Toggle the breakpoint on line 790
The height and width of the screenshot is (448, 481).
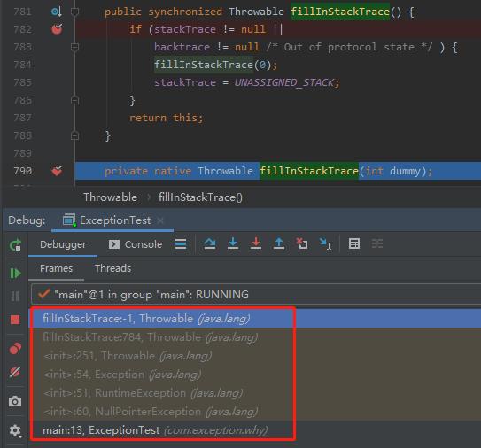tap(57, 171)
